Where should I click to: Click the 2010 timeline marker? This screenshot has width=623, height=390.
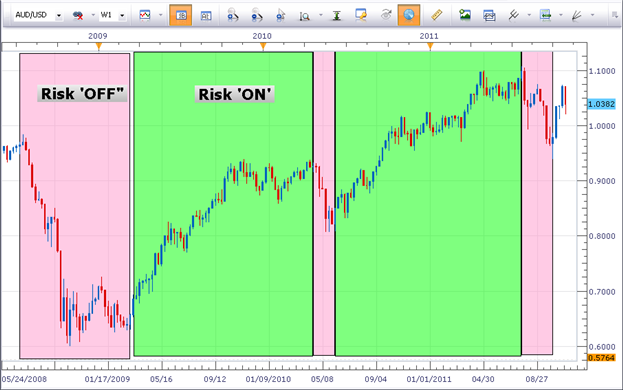click(x=262, y=46)
